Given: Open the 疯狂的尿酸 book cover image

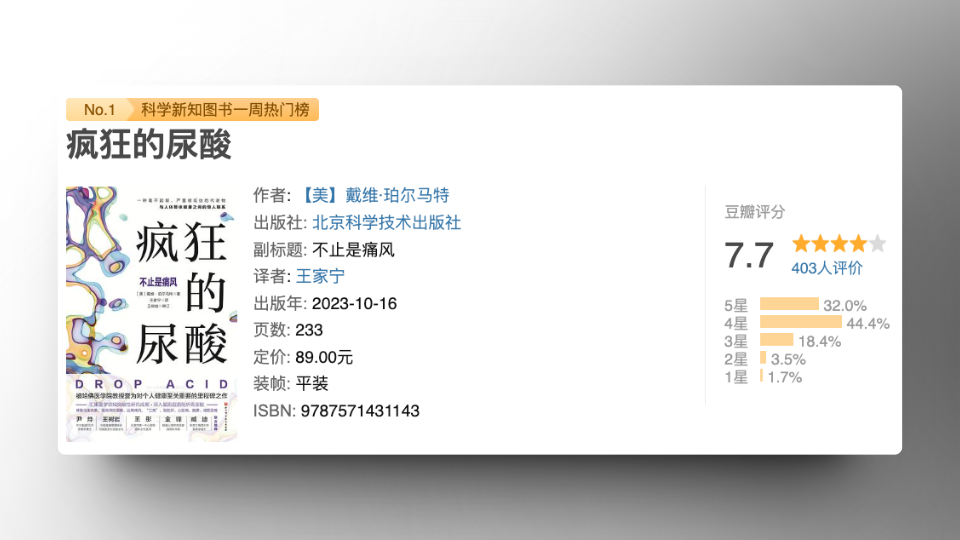Looking at the screenshot, I should pos(151,313).
